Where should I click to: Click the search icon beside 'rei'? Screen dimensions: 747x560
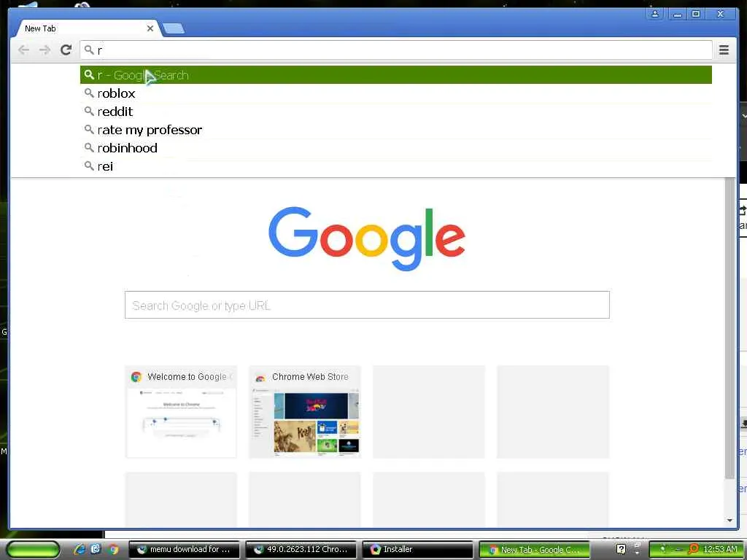tap(89, 166)
